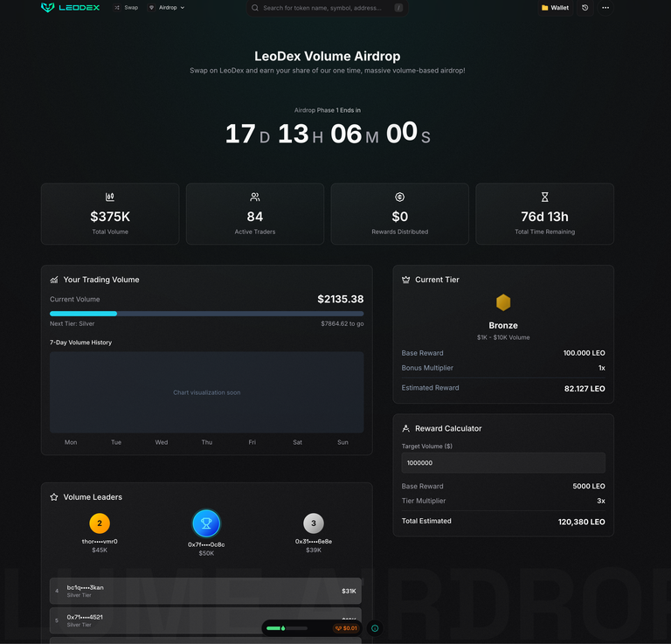Click the Volume Leaders star icon

coord(54,497)
